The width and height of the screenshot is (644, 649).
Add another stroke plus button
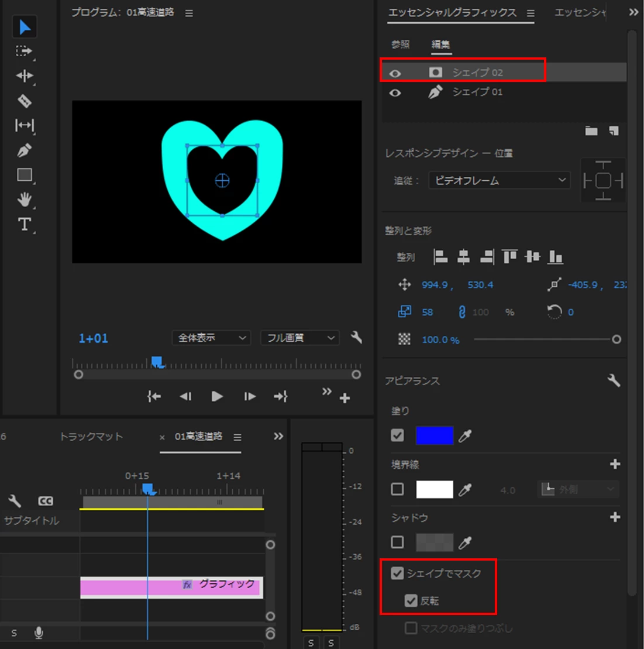[x=615, y=464]
